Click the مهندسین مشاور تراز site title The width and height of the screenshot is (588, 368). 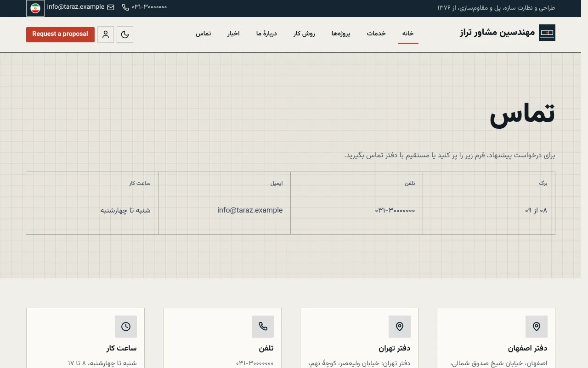[497, 33]
